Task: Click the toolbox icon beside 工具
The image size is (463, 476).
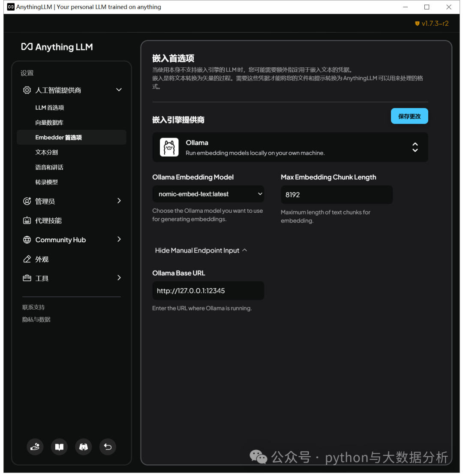Action: [27, 278]
